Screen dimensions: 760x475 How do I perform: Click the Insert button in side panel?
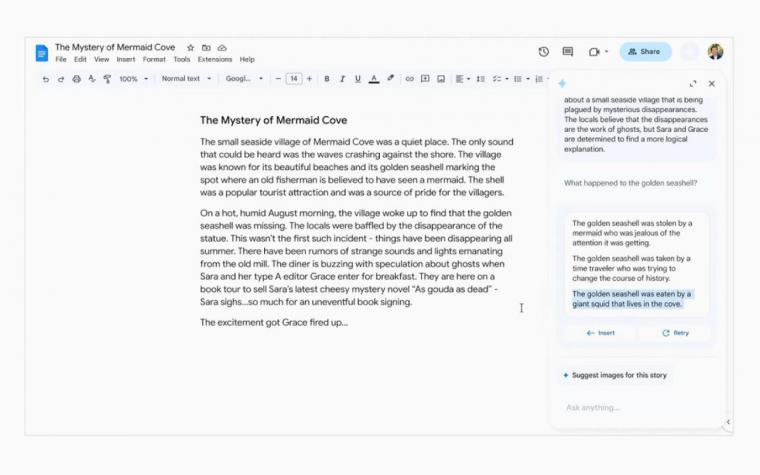(x=600, y=333)
